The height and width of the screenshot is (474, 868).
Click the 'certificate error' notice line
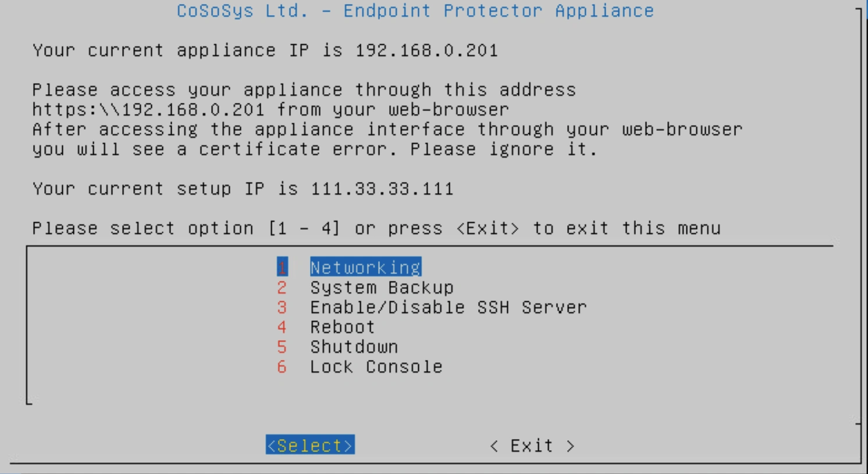pos(315,149)
